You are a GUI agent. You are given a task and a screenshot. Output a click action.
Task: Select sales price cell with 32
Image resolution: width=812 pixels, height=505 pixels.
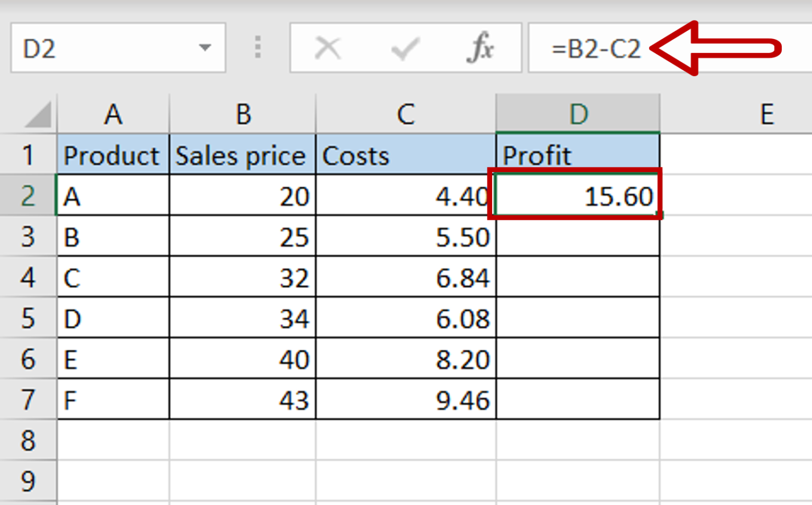tap(243, 276)
